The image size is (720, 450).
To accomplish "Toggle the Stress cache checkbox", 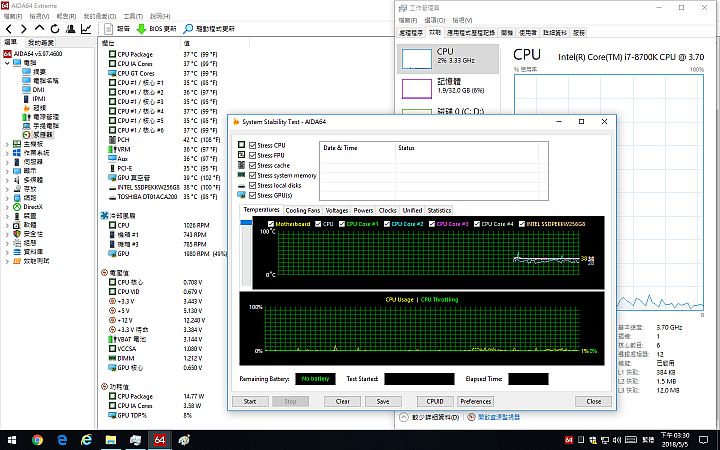I will pyautogui.click(x=252, y=165).
